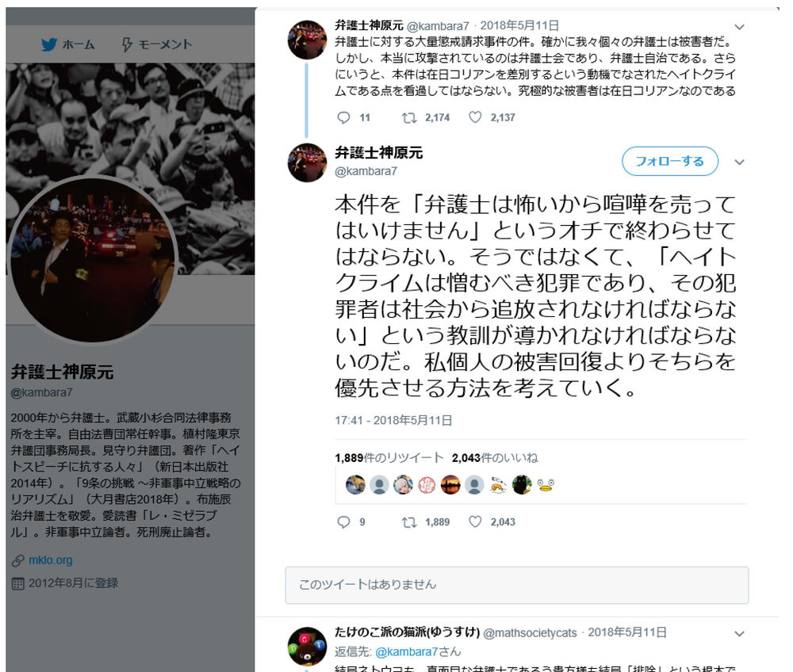Retweet the main tweet with 1,889 retweets
This screenshot has height=672, width=793.
click(x=408, y=522)
